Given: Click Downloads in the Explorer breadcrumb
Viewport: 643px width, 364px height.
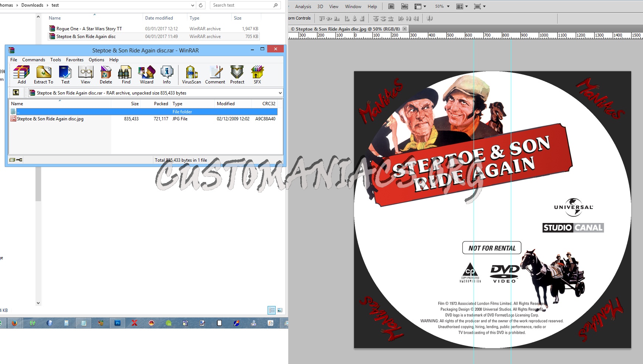Looking at the screenshot, I should [x=32, y=5].
